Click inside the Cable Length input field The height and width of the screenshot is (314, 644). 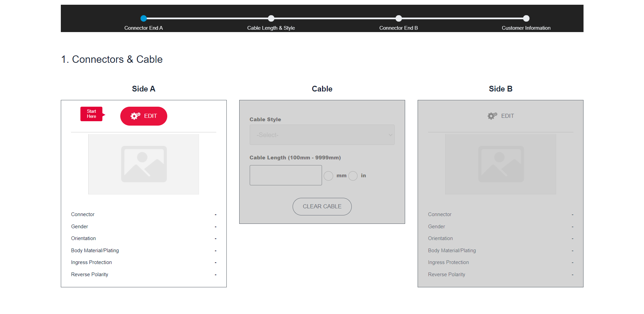(x=286, y=175)
